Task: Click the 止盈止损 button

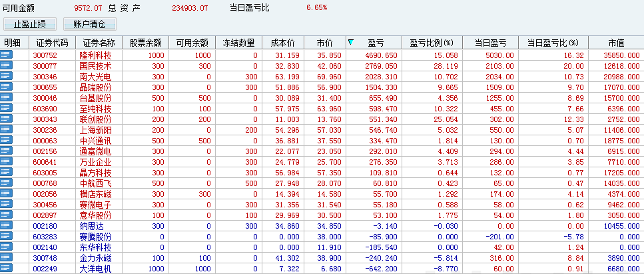Action: (29, 24)
